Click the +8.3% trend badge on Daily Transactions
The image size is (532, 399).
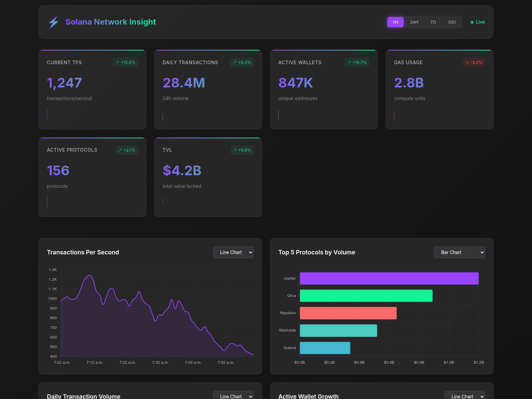(x=242, y=63)
